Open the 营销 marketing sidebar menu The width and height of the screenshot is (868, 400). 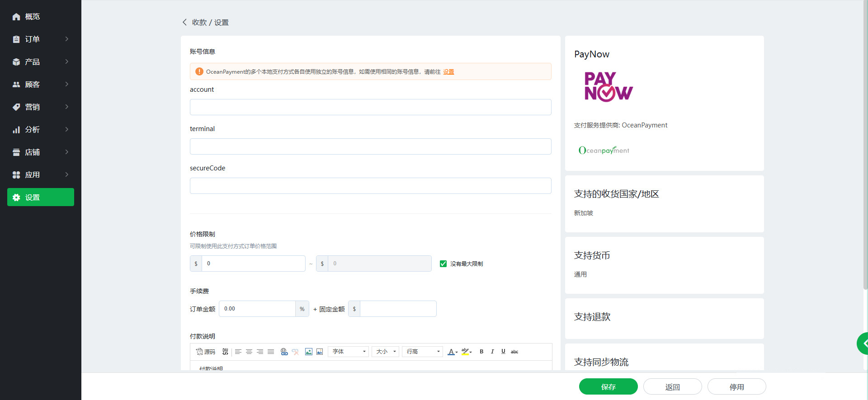click(41, 107)
